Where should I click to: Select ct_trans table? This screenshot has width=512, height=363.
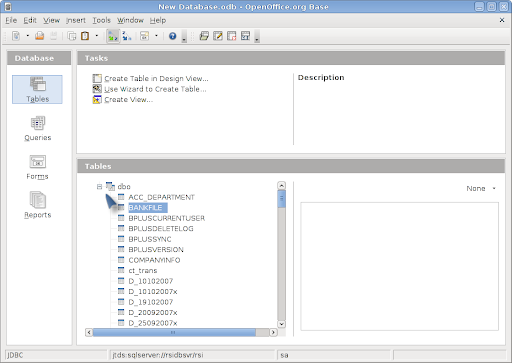click(143, 271)
